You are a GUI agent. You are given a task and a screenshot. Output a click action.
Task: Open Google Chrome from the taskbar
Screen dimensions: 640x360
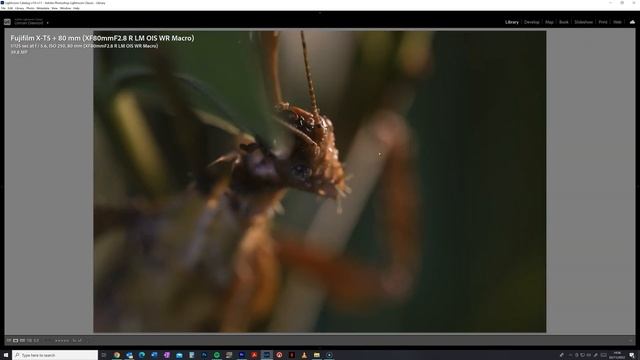(117, 355)
